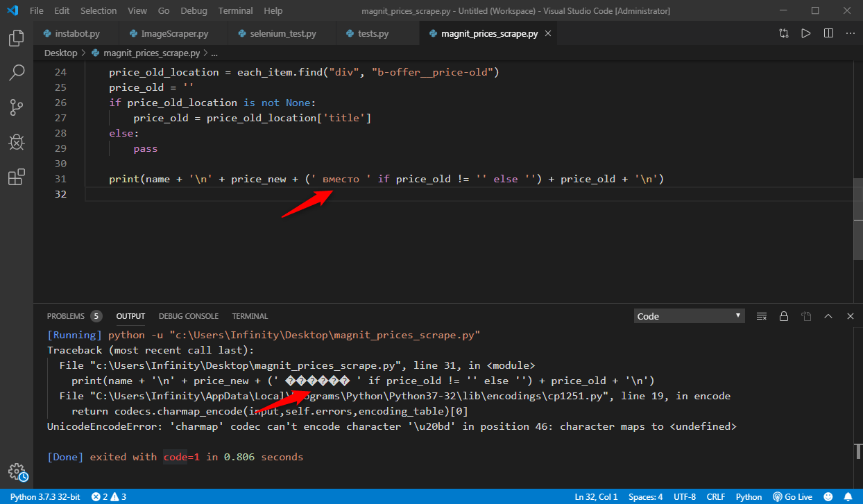863x504 pixels.
Task: Split the editor to the right
Action: click(828, 33)
